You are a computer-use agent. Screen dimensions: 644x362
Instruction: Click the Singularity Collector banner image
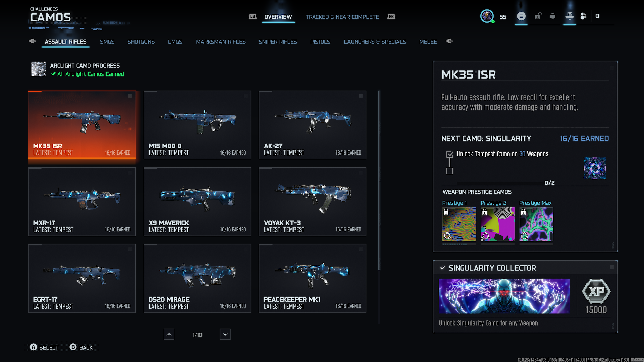(504, 296)
